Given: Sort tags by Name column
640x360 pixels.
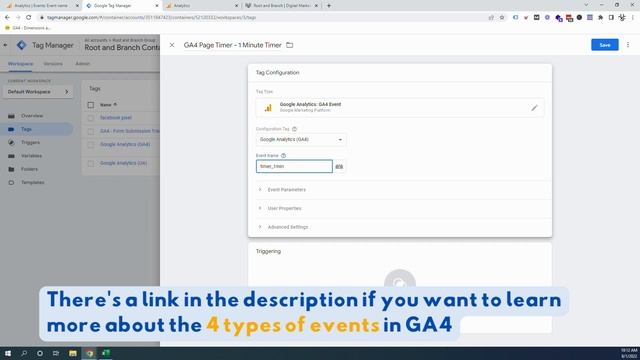Looking at the screenshot, I should coord(108,105).
